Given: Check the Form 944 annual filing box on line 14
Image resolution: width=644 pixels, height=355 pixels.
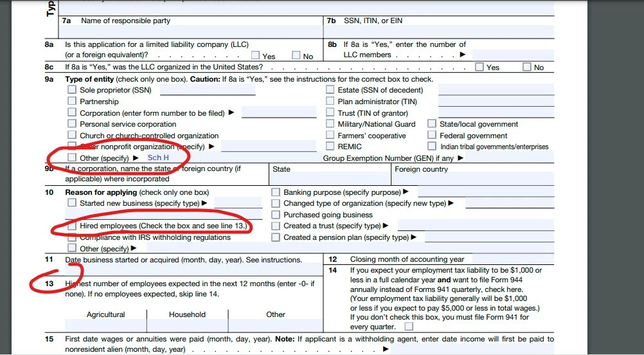Looking at the screenshot, I should (x=409, y=327).
